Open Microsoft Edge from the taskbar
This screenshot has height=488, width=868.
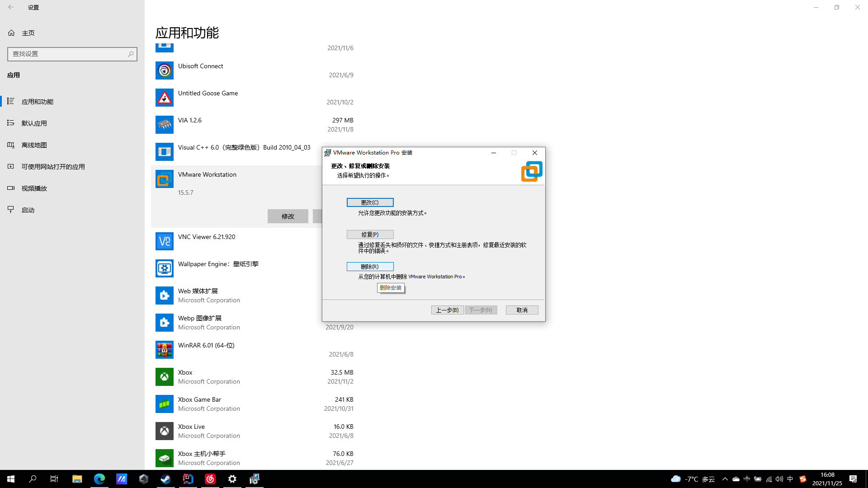click(99, 479)
